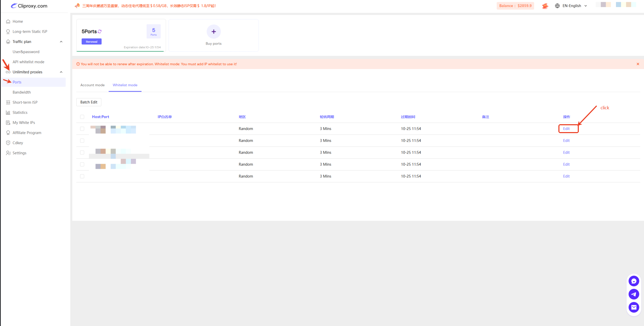This screenshot has width=644, height=326.
Task: Click the globe language icon
Action: [x=557, y=6]
